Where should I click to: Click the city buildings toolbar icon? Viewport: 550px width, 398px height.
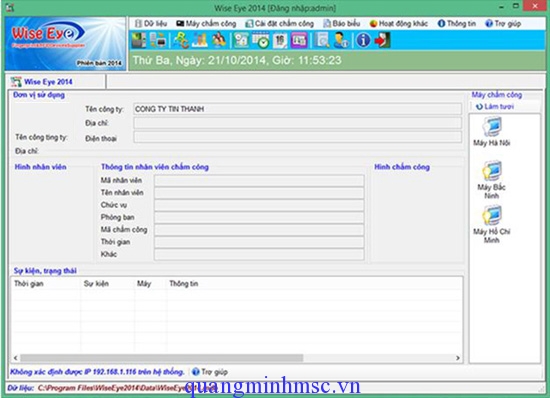tap(200, 40)
